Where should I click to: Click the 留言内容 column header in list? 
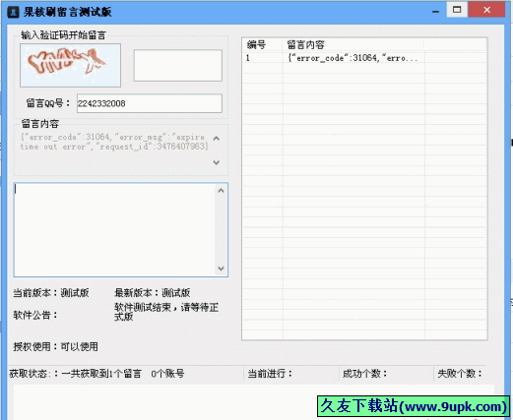[x=353, y=44]
